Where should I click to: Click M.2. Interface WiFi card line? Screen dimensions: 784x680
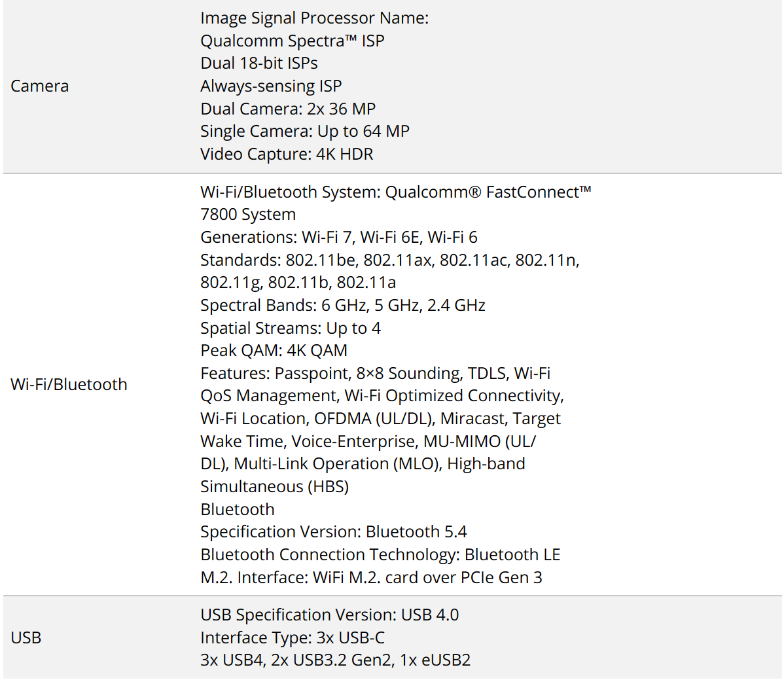pyautogui.click(x=372, y=577)
